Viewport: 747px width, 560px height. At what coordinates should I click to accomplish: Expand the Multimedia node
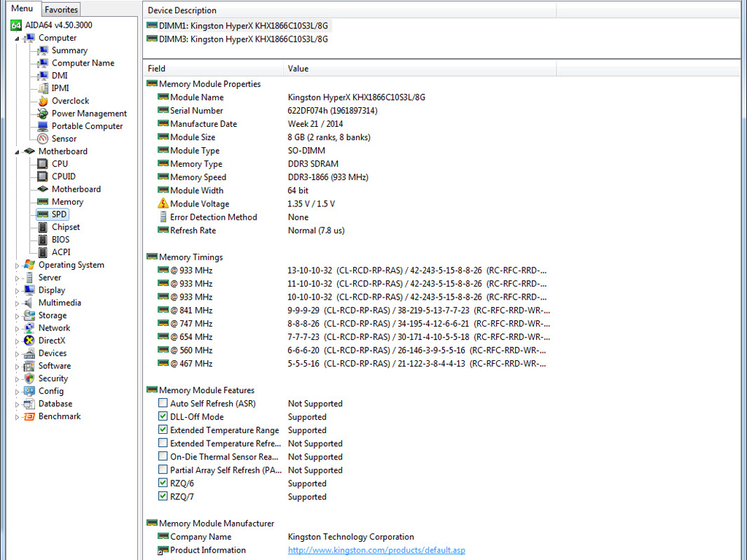18,303
